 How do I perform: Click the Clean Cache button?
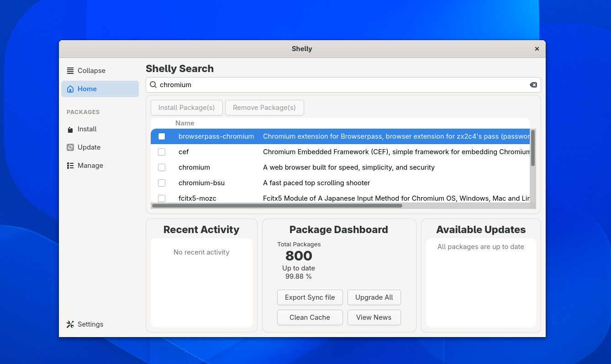pyautogui.click(x=310, y=317)
